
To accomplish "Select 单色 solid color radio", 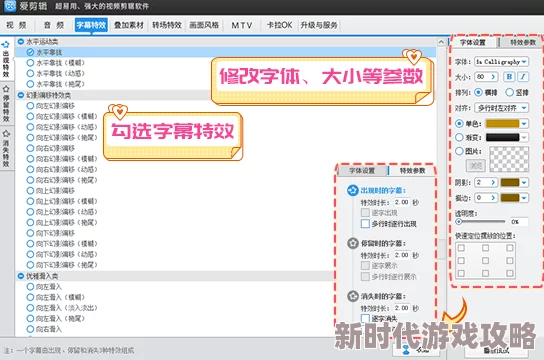I will click(x=459, y=123).
